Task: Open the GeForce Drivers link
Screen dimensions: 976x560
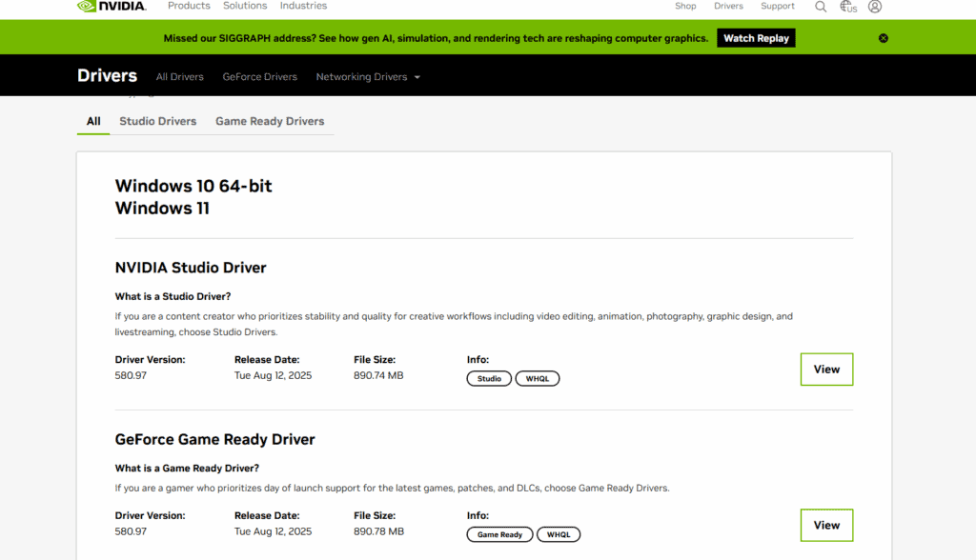Action: click(x=259, y=76)
